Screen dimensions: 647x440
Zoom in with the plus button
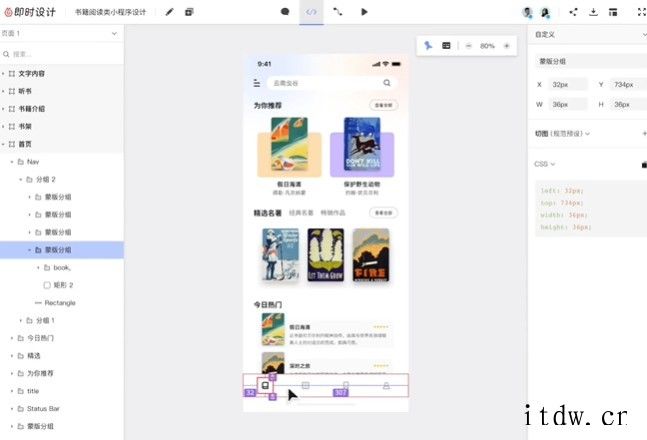coord(507,46)
